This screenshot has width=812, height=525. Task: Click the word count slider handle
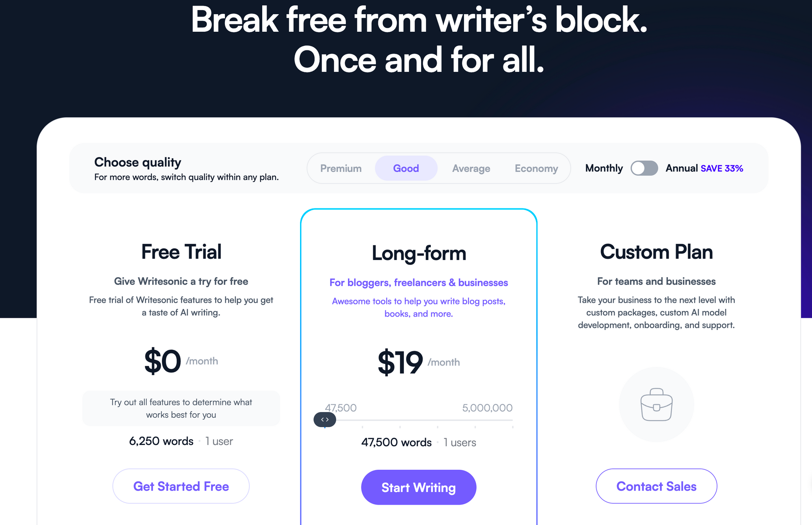324,419
